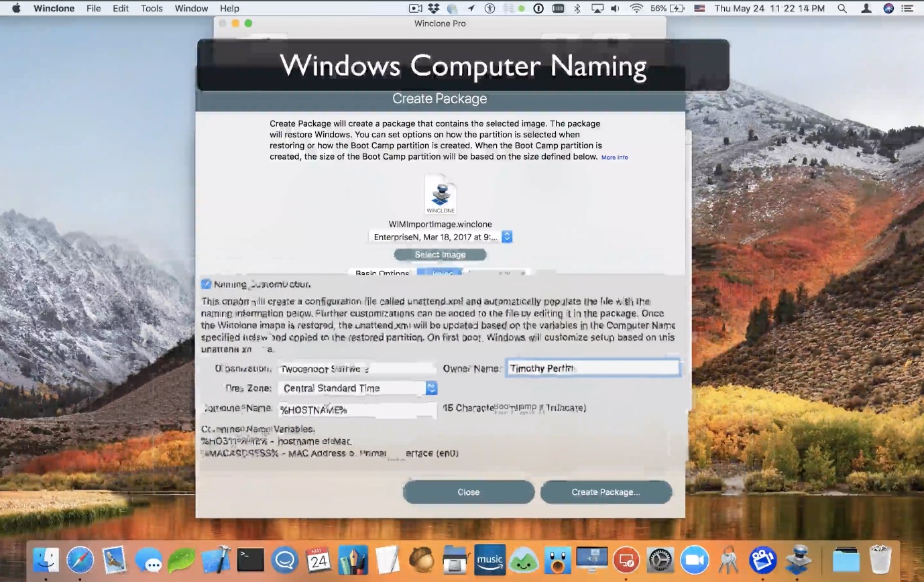
Task: Open the Window menu
Action: tap(191, 8)
